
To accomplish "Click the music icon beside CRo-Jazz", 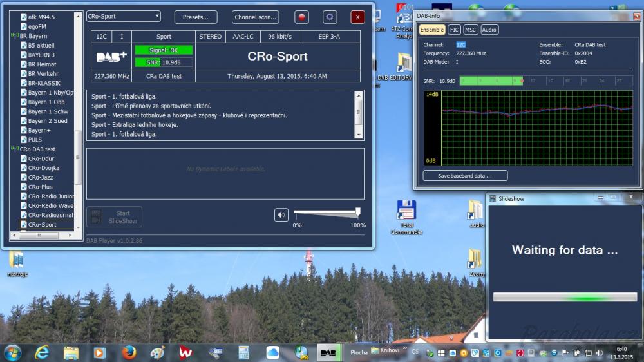I will 24,178.
